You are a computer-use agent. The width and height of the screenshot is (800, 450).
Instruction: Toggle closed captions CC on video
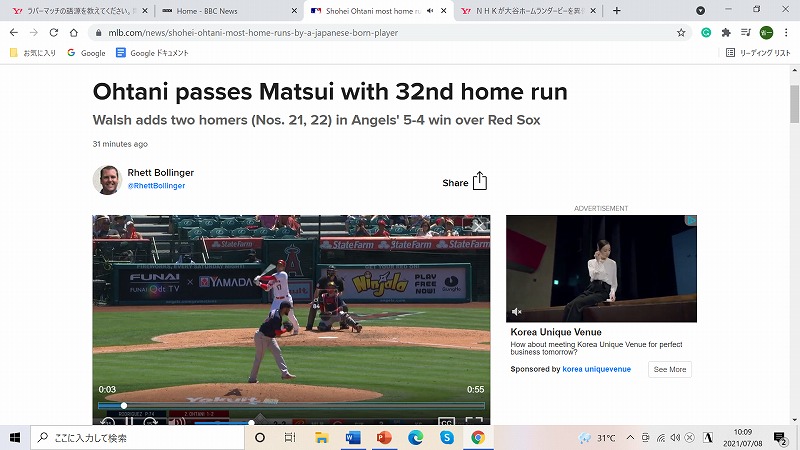pyautogui.click(x=446, y=422)
